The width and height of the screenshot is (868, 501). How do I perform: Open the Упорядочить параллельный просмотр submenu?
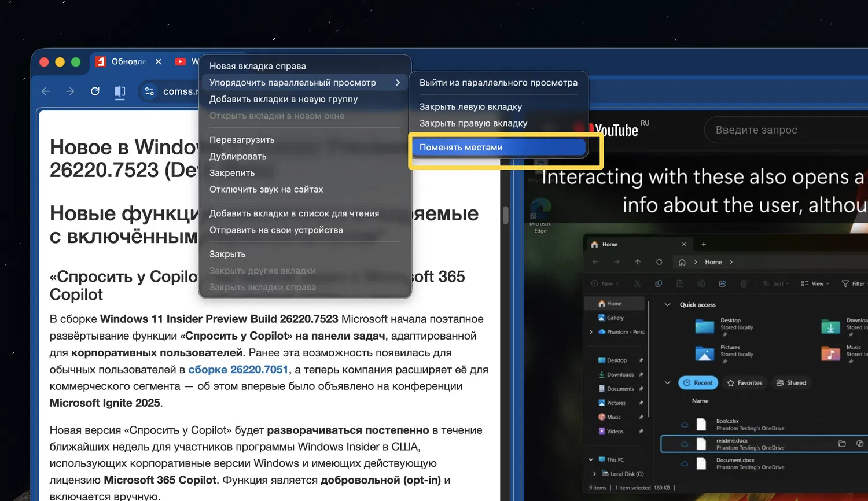[305, 83]
